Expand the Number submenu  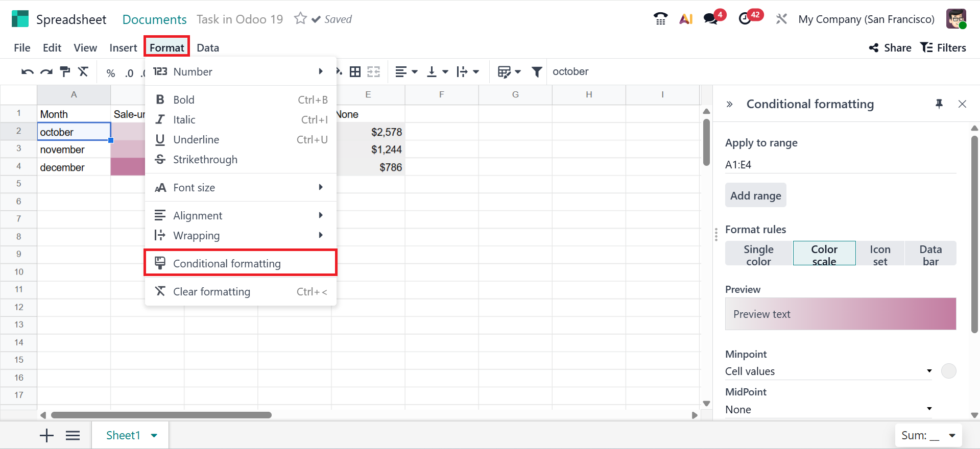tap(241, 71)
